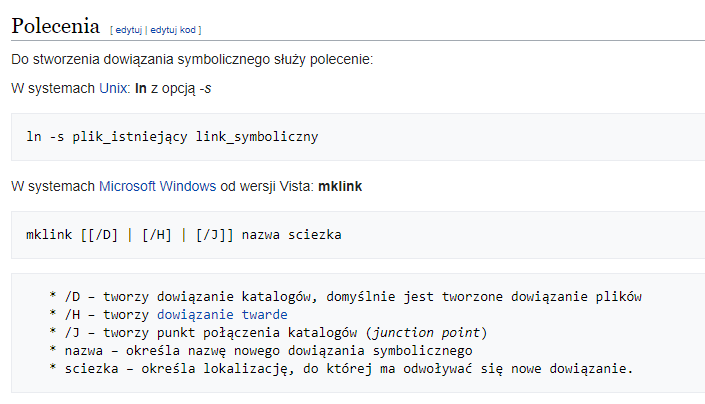Click the 'sciezka – określa lokalizację' line
Screen dimensions: 705x404
point(341,369)
